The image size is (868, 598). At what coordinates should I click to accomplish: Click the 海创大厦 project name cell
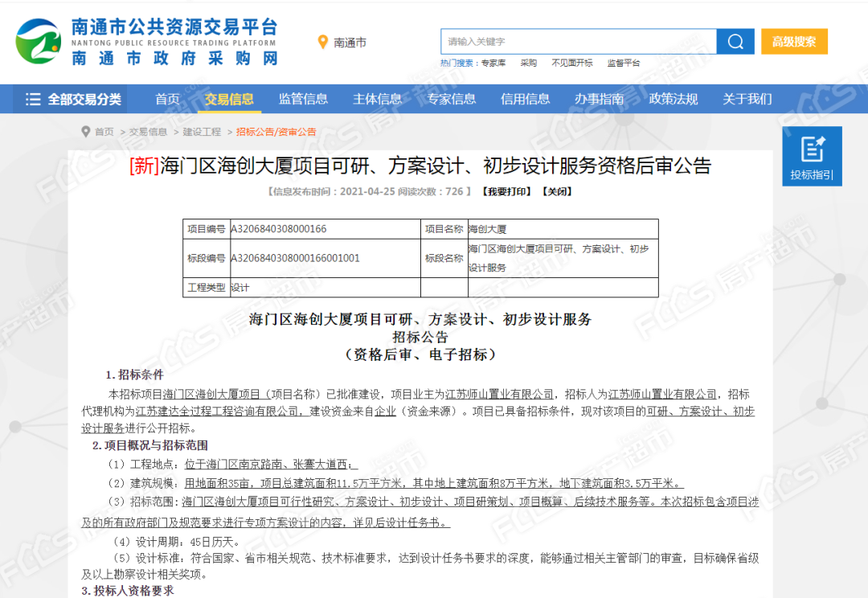click(x=563, y=229)
